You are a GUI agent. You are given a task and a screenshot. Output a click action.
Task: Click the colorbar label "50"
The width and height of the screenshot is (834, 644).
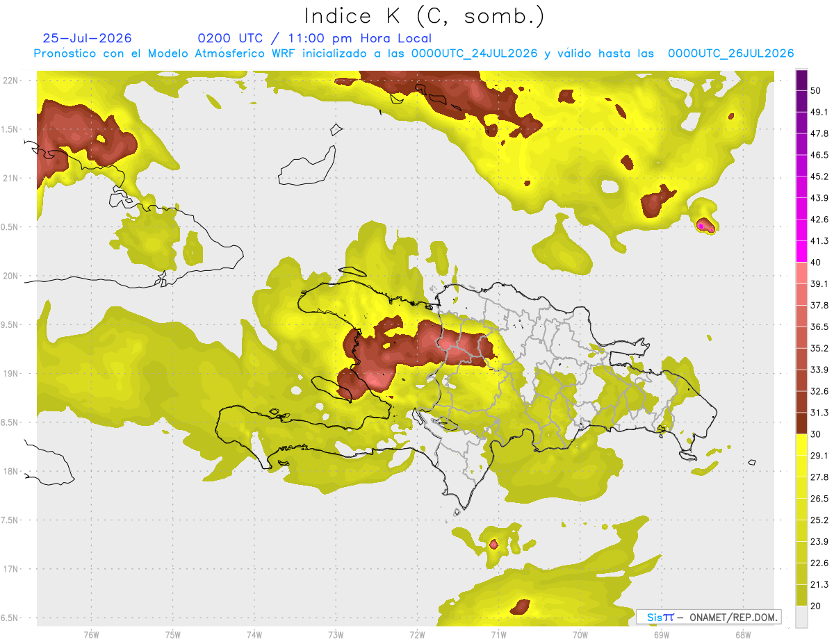(816, 90)
